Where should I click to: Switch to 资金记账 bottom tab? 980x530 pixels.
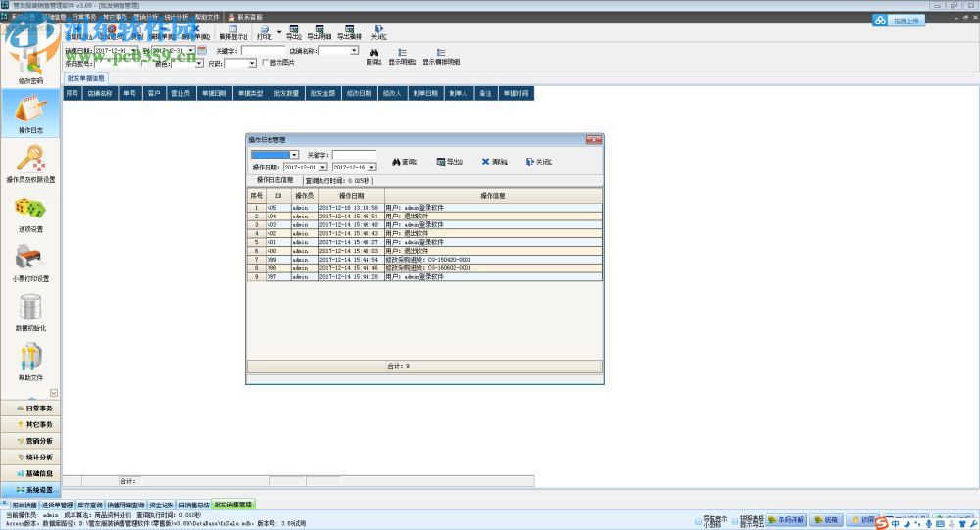click(162, 505)
